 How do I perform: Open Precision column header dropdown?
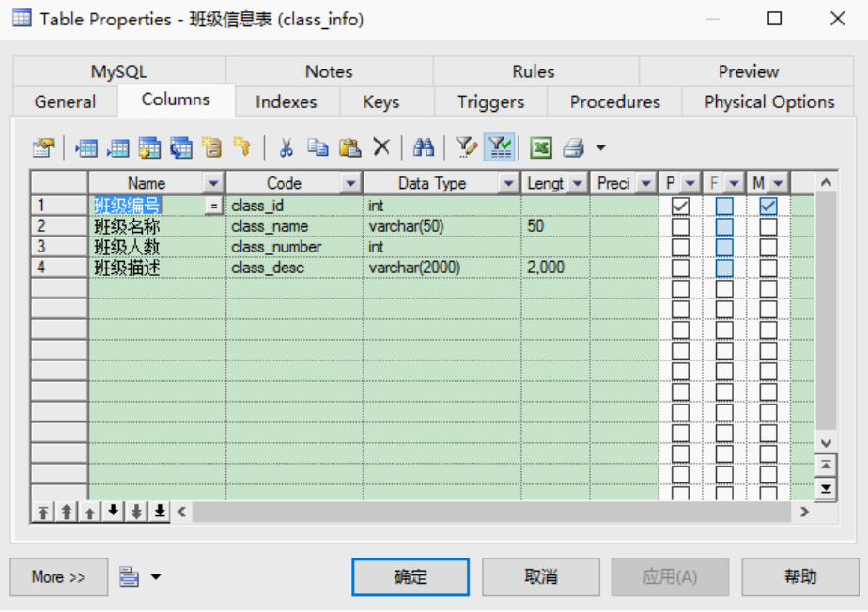[x=646, y=183]
